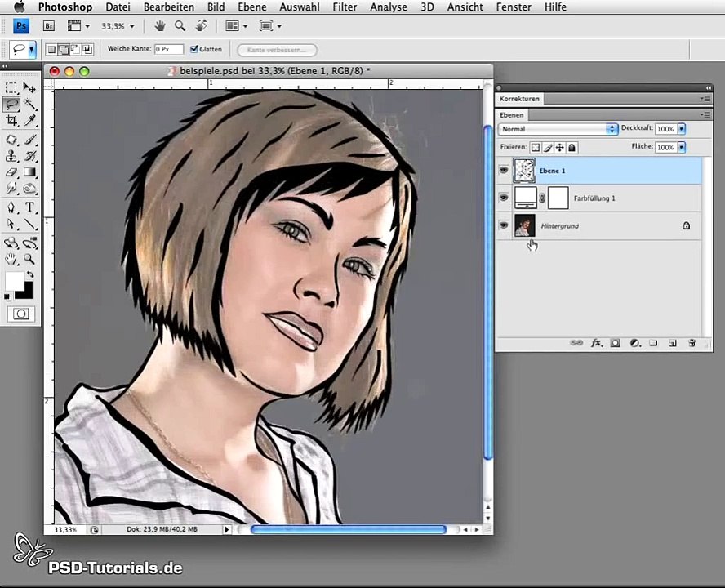Open the Ebene menu
725x588 pixels.
(252, 7)
